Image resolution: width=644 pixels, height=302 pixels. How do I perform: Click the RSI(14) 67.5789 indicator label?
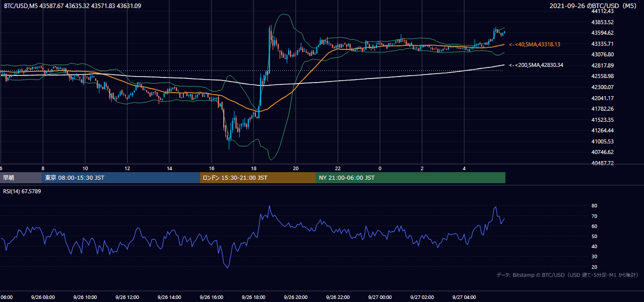point(23,191)
